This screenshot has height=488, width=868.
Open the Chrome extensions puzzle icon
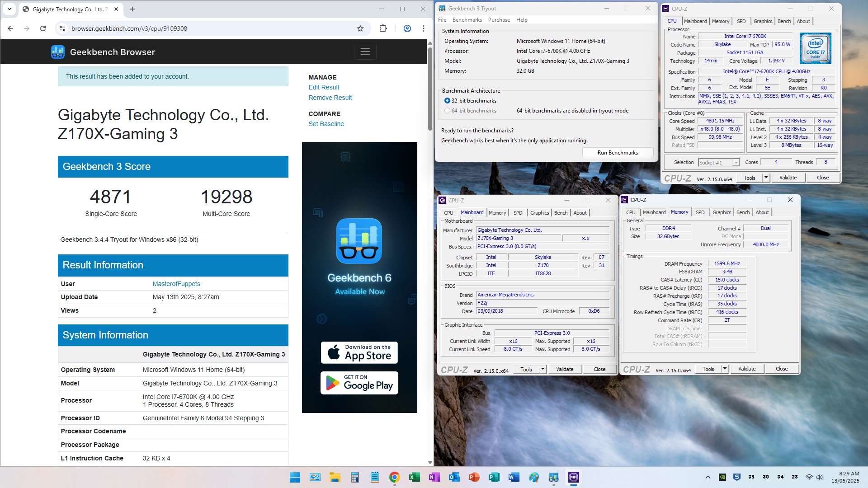[x=383, y=28]
